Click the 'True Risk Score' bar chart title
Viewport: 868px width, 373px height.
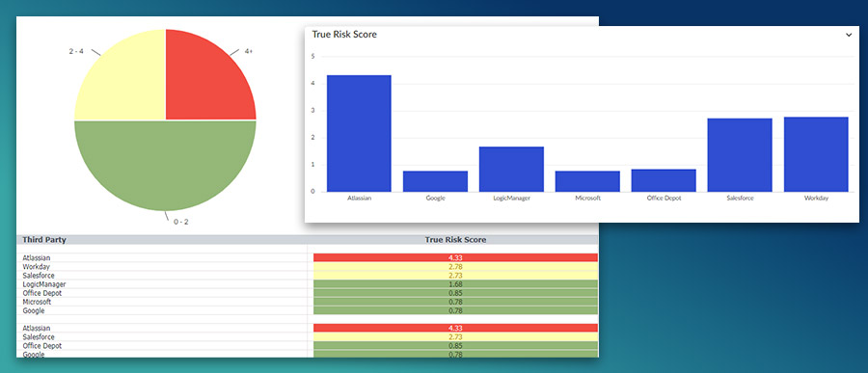[344, 35]
